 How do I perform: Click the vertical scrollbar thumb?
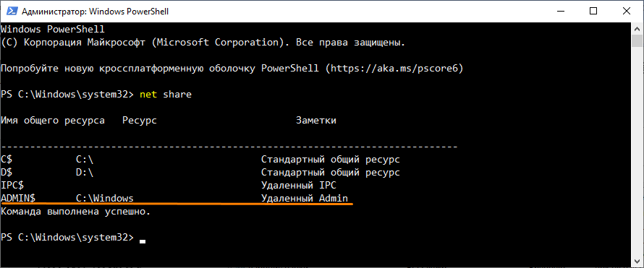(637, 41)
